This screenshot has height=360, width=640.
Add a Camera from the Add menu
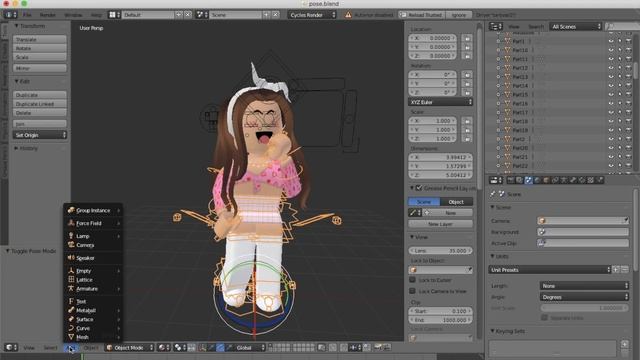[x=93, y=245]
